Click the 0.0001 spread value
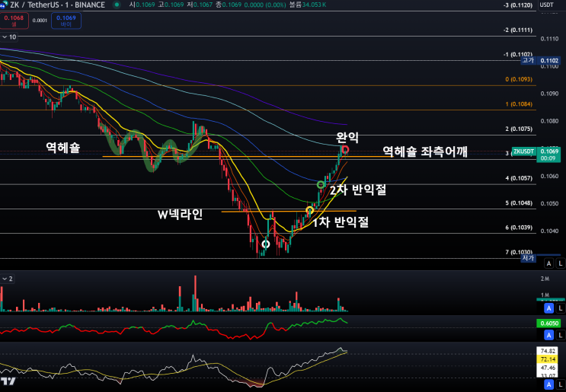 (40, 21)
